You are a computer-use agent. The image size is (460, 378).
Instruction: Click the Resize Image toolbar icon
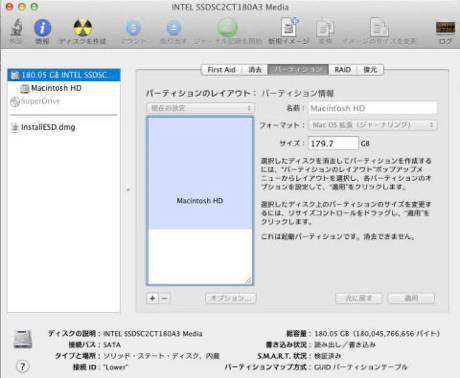click(x=379, y=27)
